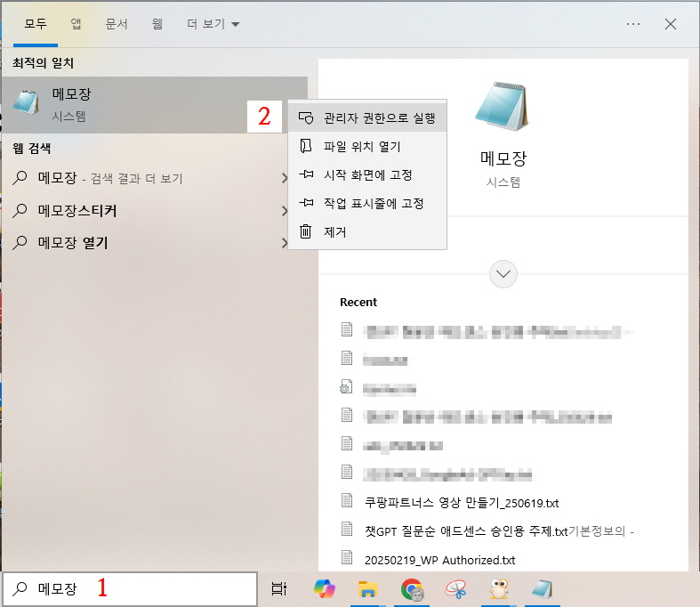Click the file icon beside 파일 위치 열기

click(305, 146)
